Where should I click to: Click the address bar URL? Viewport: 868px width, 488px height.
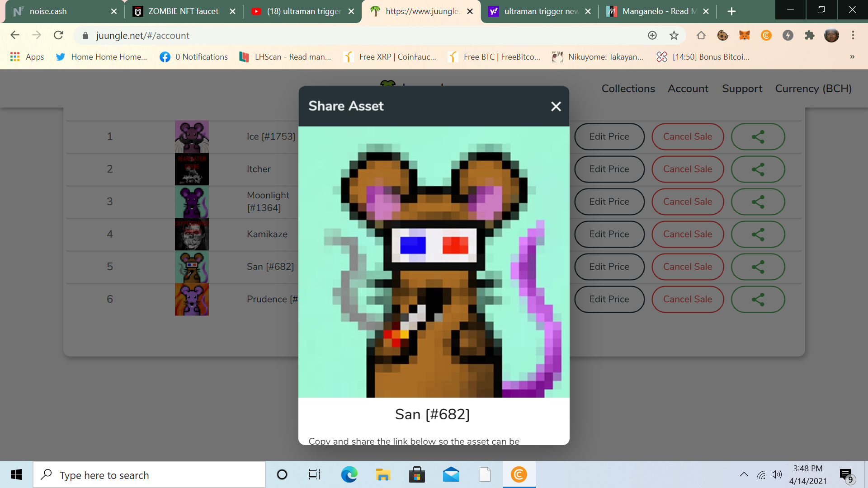(x=142, y=36)
